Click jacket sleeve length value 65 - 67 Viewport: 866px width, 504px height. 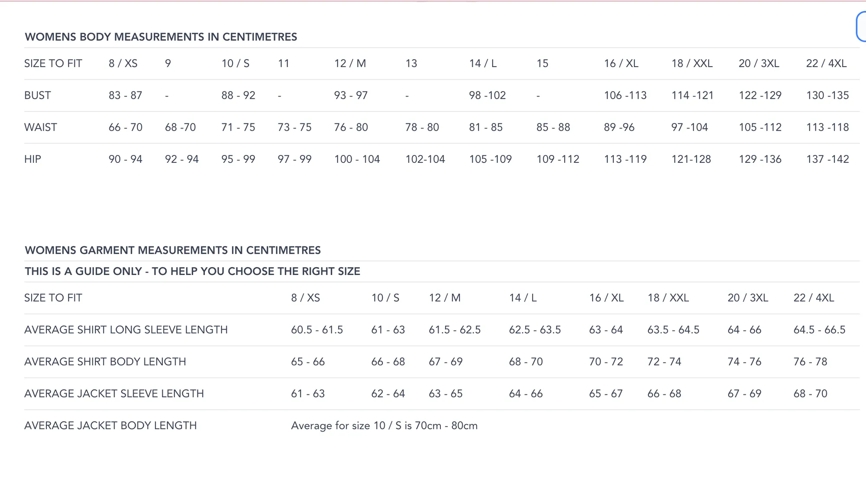[x=606, y=394]
